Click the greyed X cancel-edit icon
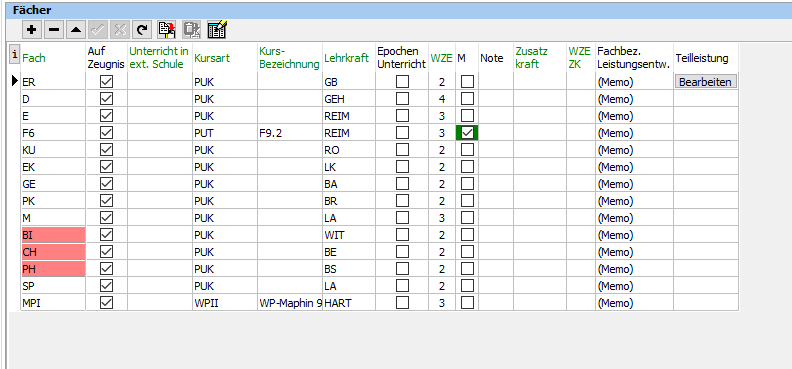The width and height of the screenshot is (792, 369). [x=120, y=30]
